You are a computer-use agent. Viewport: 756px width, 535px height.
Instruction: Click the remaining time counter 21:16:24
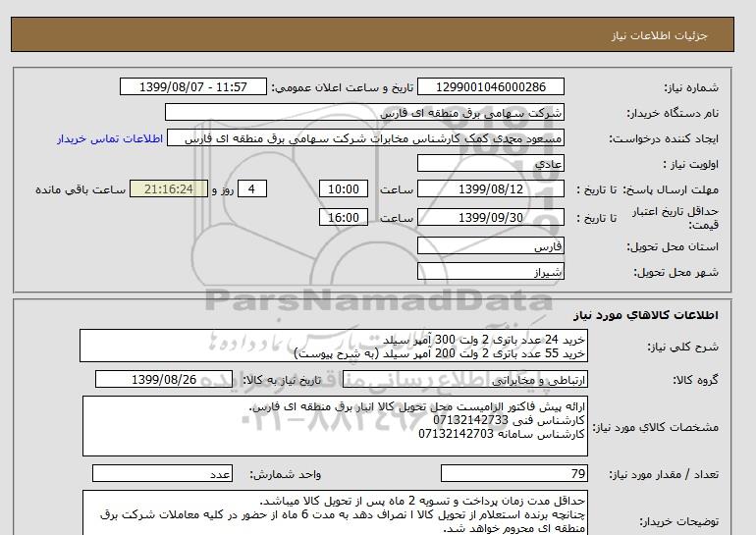point(169,188)
